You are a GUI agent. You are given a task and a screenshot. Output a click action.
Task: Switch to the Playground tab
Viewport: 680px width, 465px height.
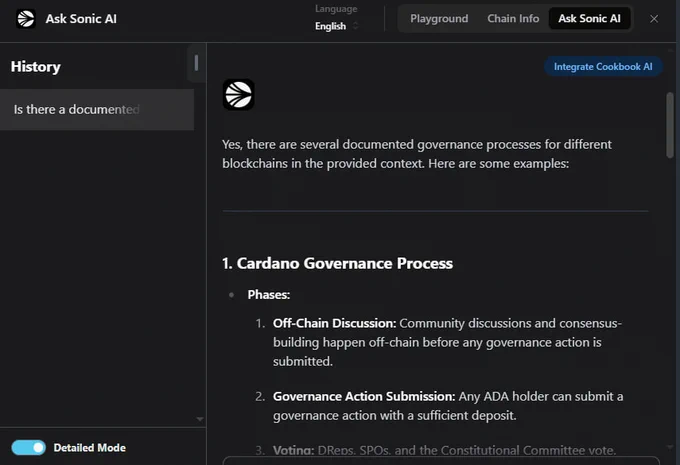[x=439, y=19]
